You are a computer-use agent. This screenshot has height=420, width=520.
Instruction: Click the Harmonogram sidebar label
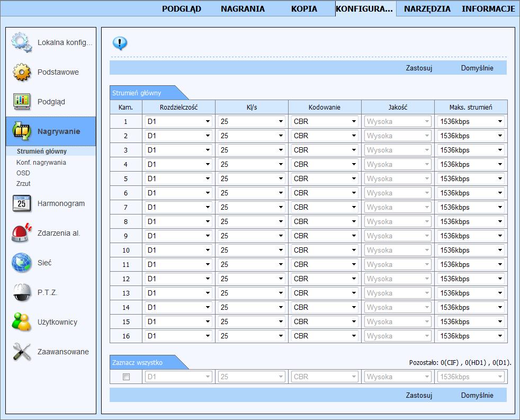coord(61,203)
